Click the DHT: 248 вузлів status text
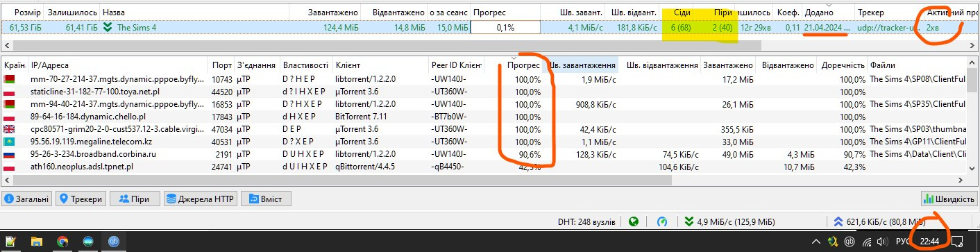This screenshot has height=252, width=980. pyautogui.click(x=586, y=222)
